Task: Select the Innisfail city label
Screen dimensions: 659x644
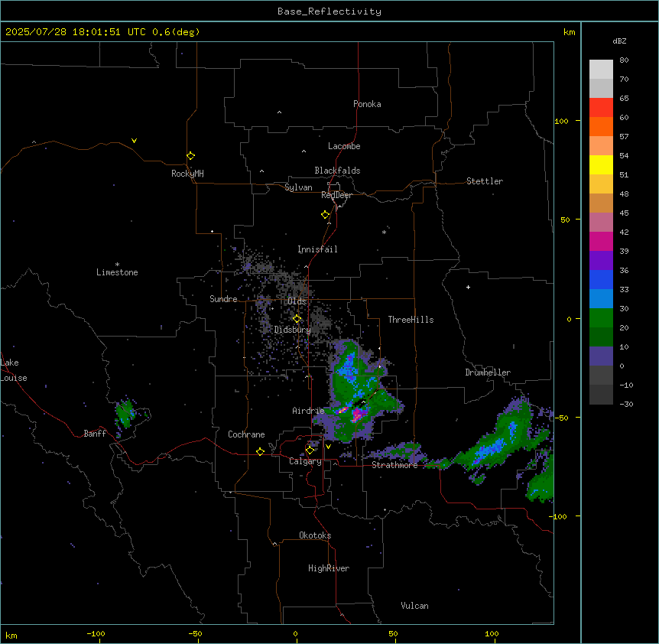Action: [317, 249]
